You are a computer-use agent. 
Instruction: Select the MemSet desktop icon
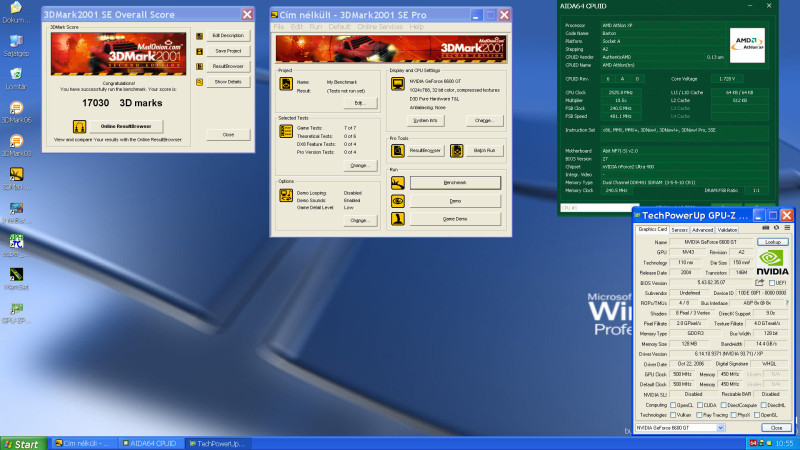click(x=16, y=279)
